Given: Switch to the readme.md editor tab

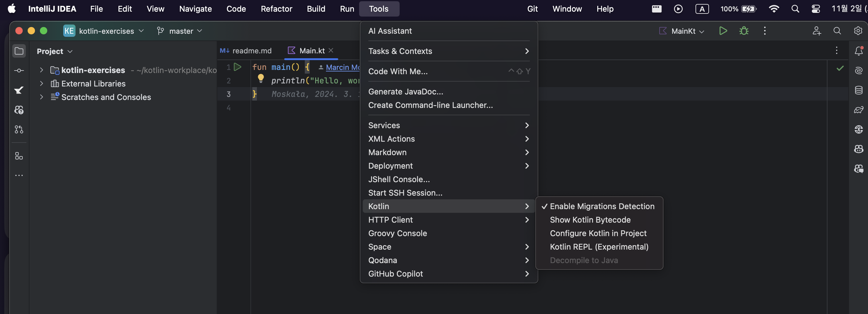Looking at the screenshot, I should [246, 51].
